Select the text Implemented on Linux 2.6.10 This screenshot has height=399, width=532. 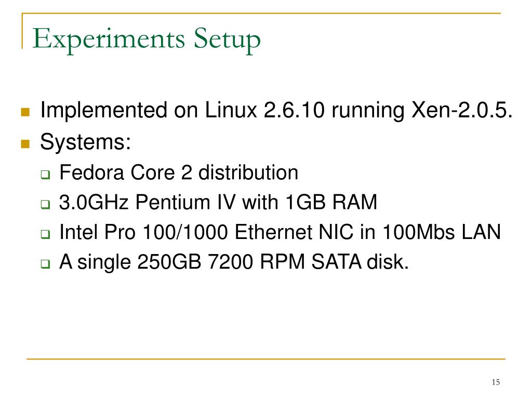pyautogui.click(x=182, y=110)
